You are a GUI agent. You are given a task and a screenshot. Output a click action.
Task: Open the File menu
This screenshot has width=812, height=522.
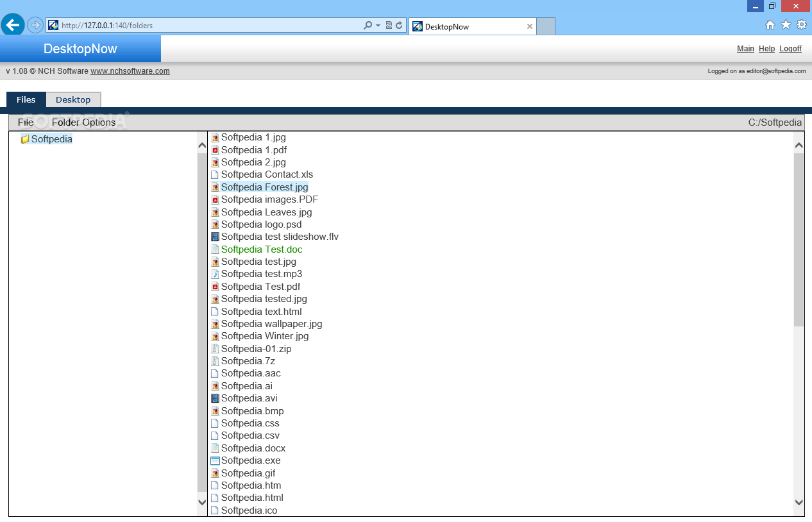pyautogui.click(x=26, y=122)
